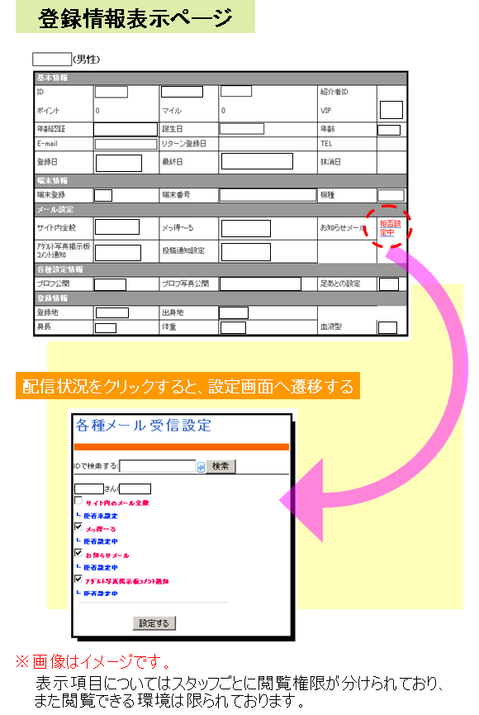Click the 足あとの設定 label cell
Screen dimensions: 479x715
(x=340, y=284)
